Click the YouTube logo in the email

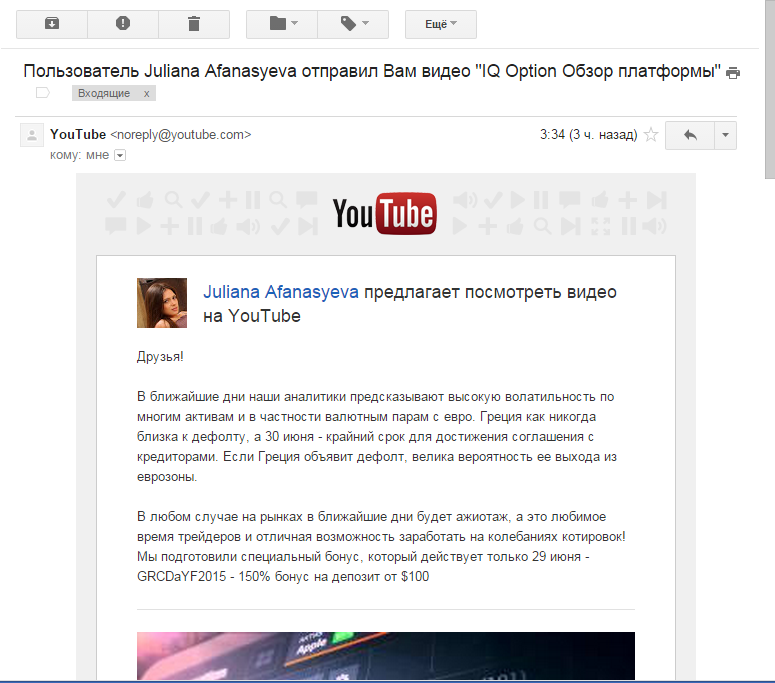pyautogui.click(x=385, y=213)
